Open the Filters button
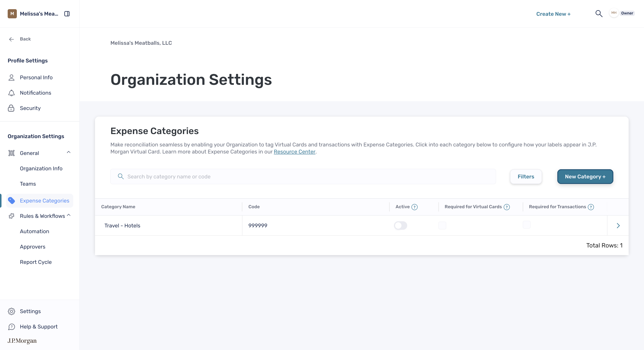644x350 pixels. click(526, 177)
